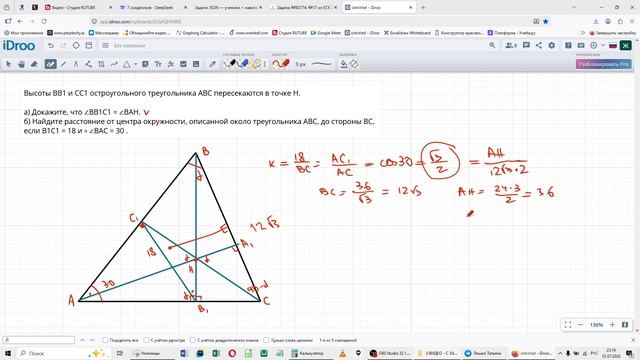640x360 pixels.
Task: Go to previous find match
Action: coord(82,340)
